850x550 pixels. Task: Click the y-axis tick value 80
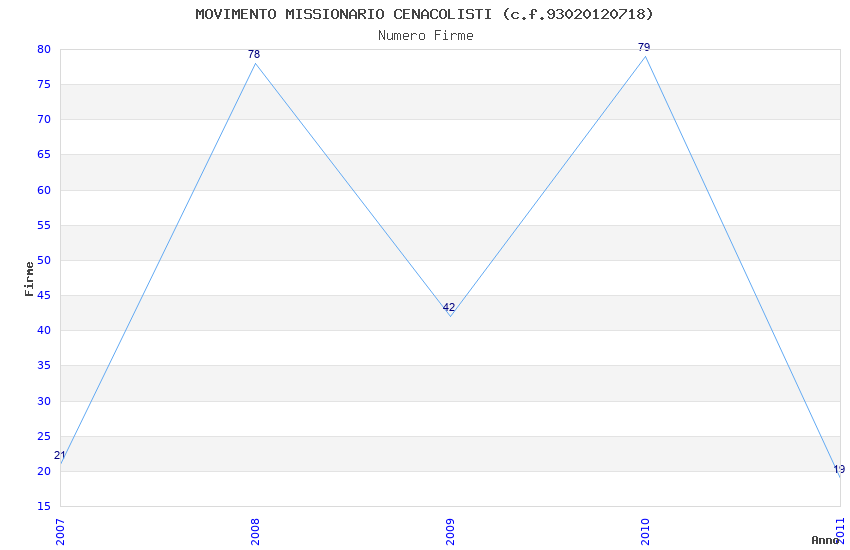pos(44,49)
